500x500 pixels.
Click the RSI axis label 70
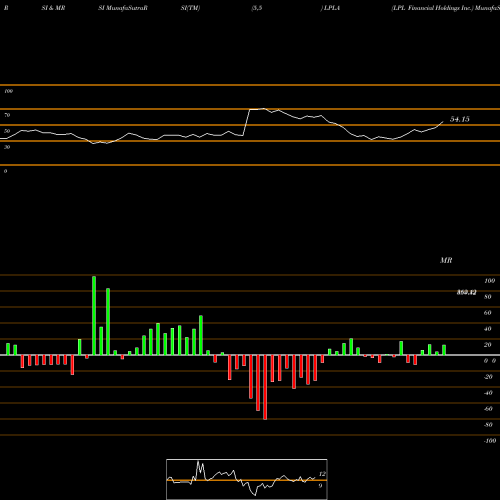click(x=7, y=115)
